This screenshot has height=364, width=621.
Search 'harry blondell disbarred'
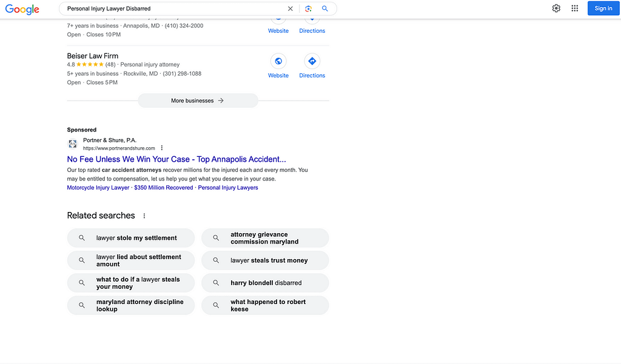pos(265,283)
